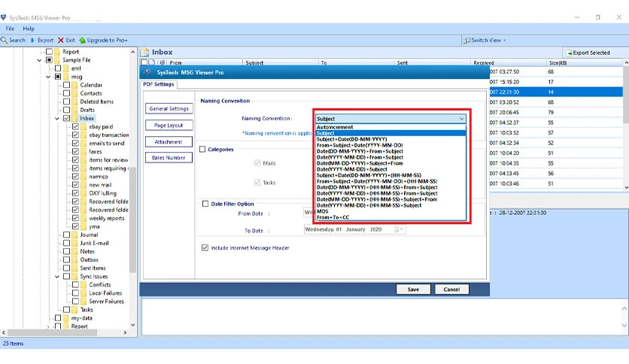Click the folder tree horizontal scrollbar
This screenshot has width=629, height=364.
(x=52, y=332)
